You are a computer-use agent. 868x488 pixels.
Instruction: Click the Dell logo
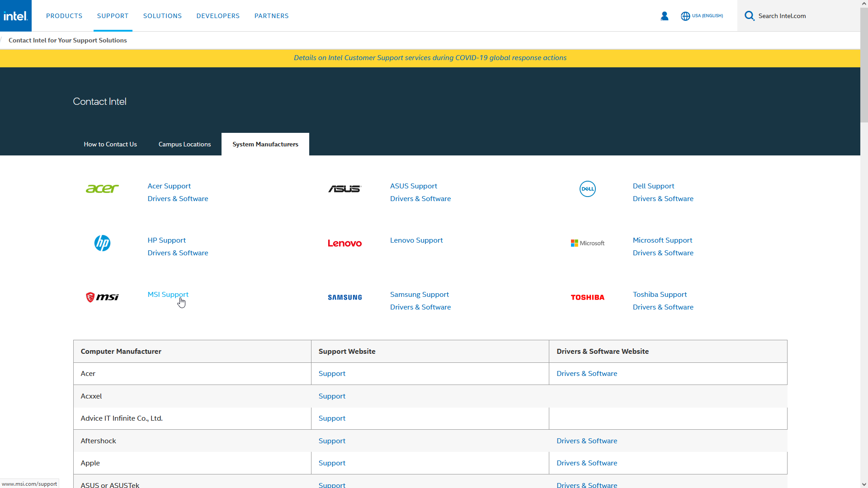pyautogui.click(x=587, y=189)
